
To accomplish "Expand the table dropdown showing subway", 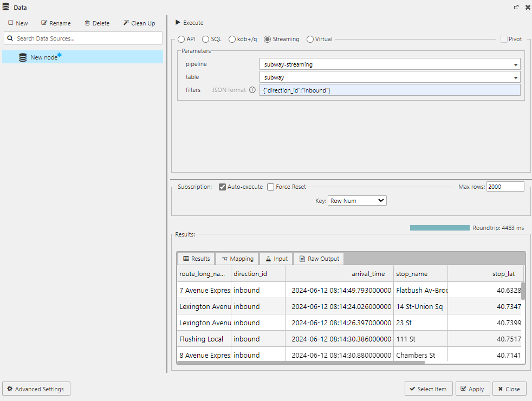I will (515, 77).
